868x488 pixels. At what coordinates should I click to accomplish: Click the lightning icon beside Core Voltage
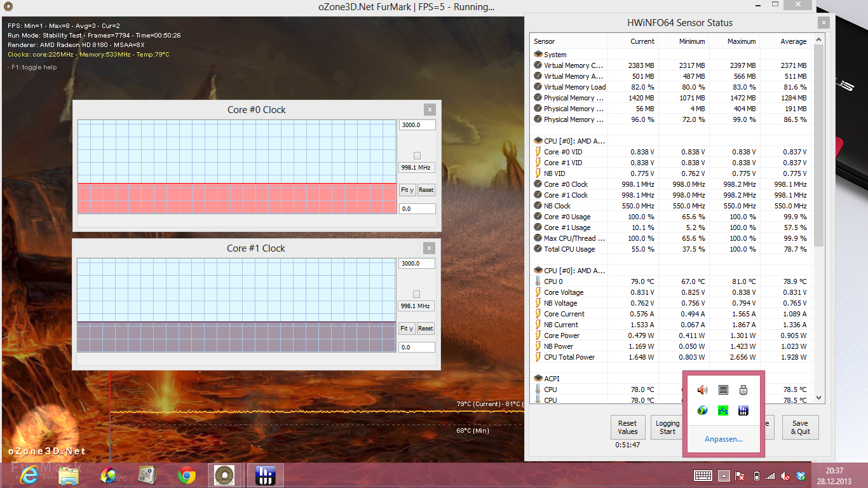tap(538, 292)
